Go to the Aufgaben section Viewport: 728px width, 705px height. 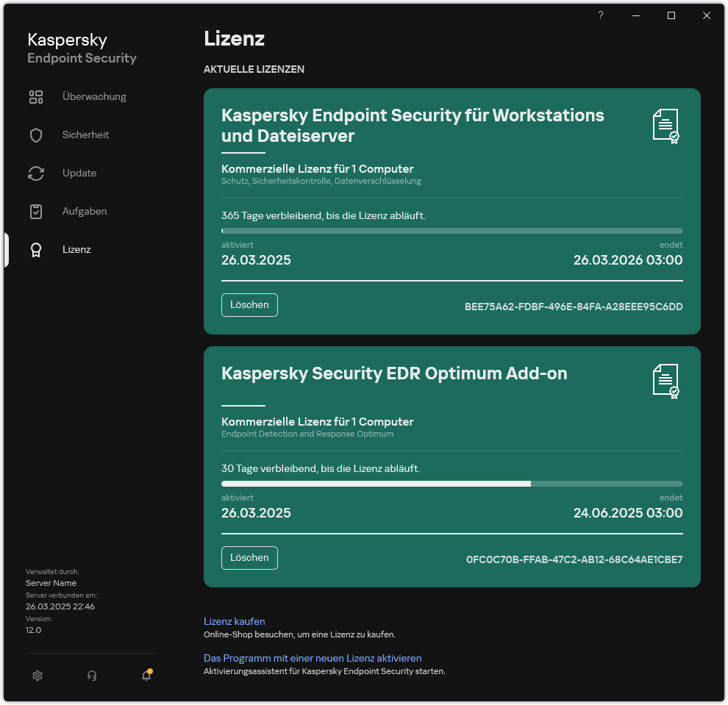85,212
